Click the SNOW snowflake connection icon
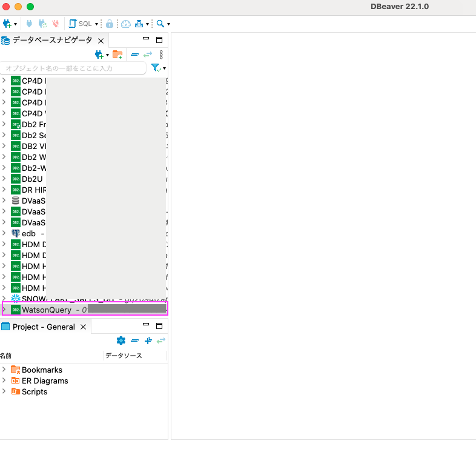This screenshot has width=476, height=452. pos(16,298)
